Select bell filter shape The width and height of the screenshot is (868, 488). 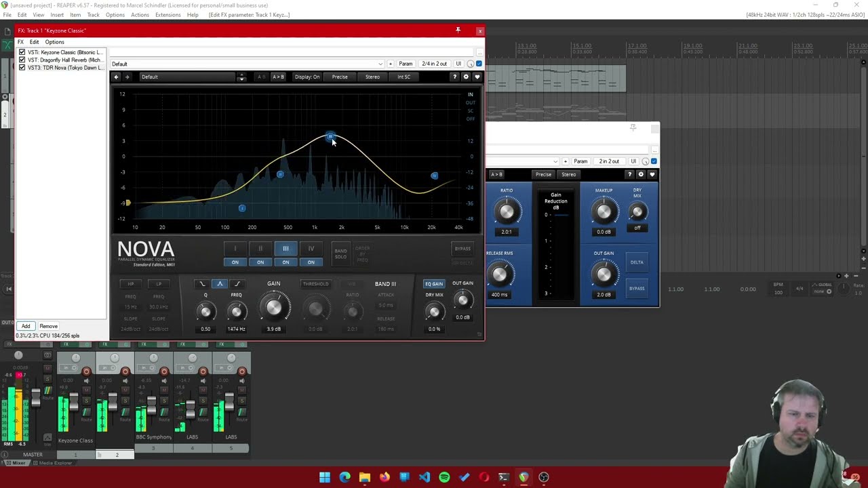219,284
